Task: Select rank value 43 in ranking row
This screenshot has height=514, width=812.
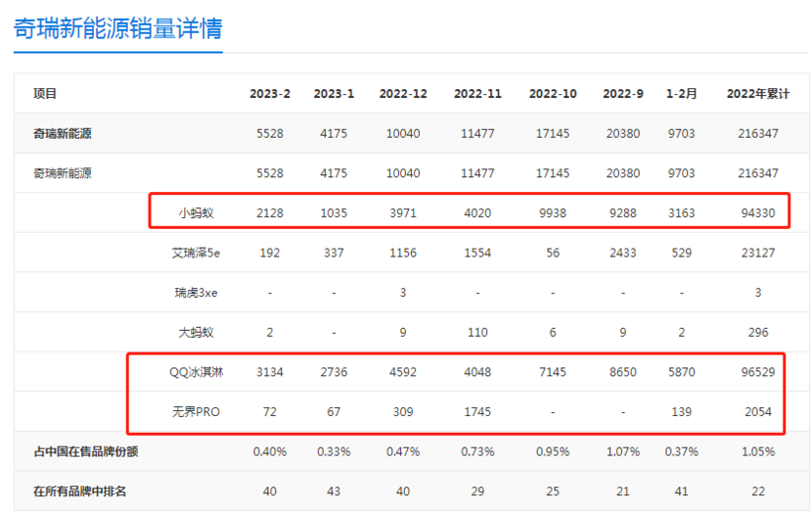Action: coord(334,491)
